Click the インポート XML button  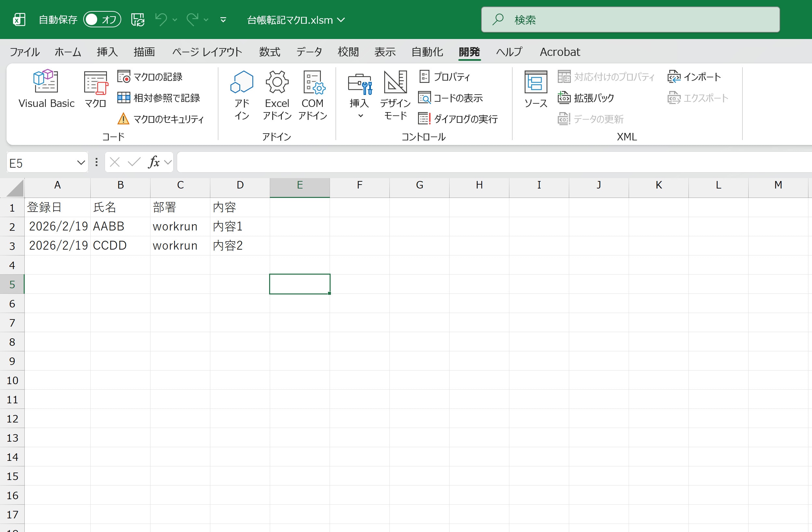coord(694,77)
